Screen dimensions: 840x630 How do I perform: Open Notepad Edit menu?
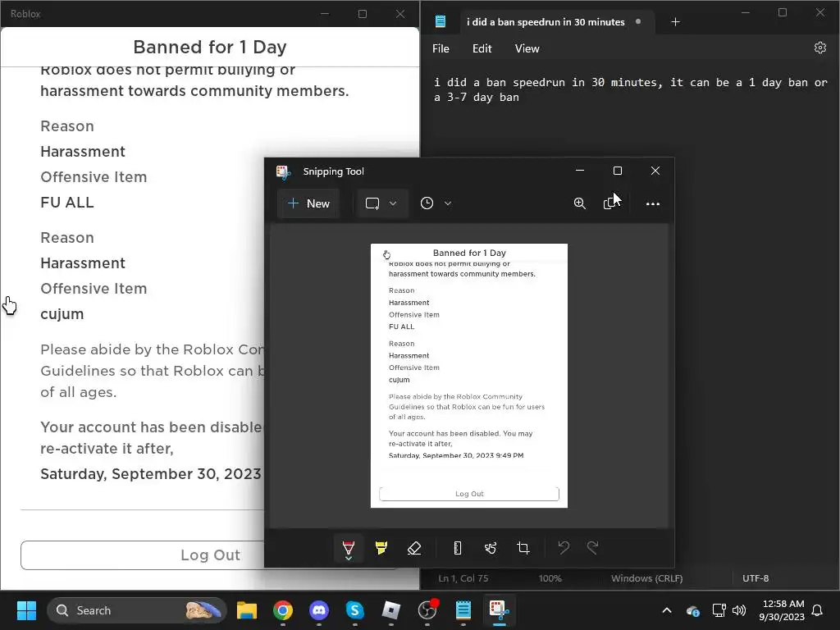(482, 48)
